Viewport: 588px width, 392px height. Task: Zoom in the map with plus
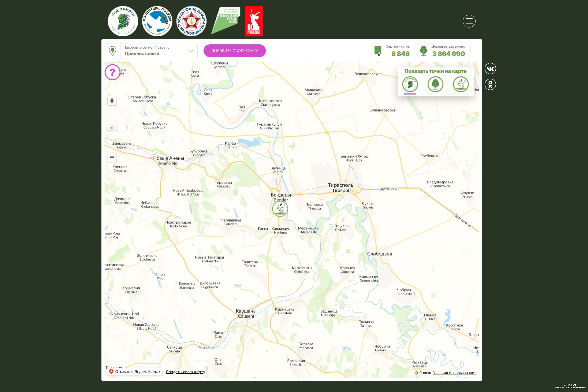point(112,101)
